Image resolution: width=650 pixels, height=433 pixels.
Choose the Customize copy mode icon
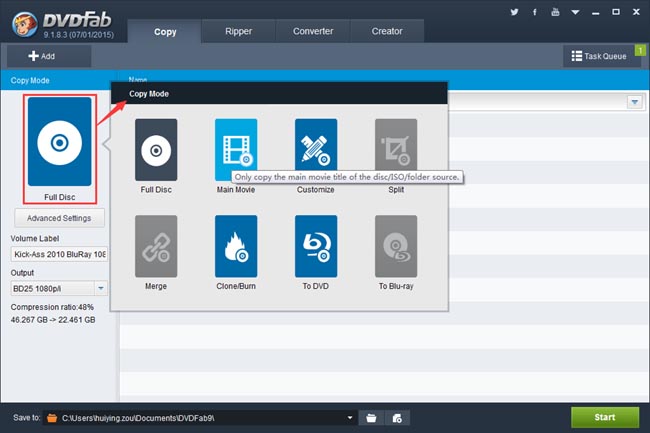click(x=315, y=150)
